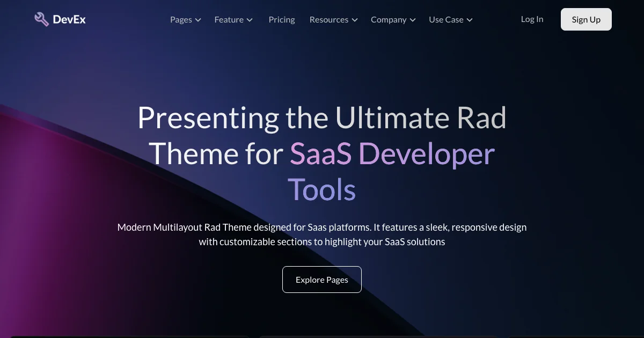
Task: Open the Company menu
Action: coord(393,19)
